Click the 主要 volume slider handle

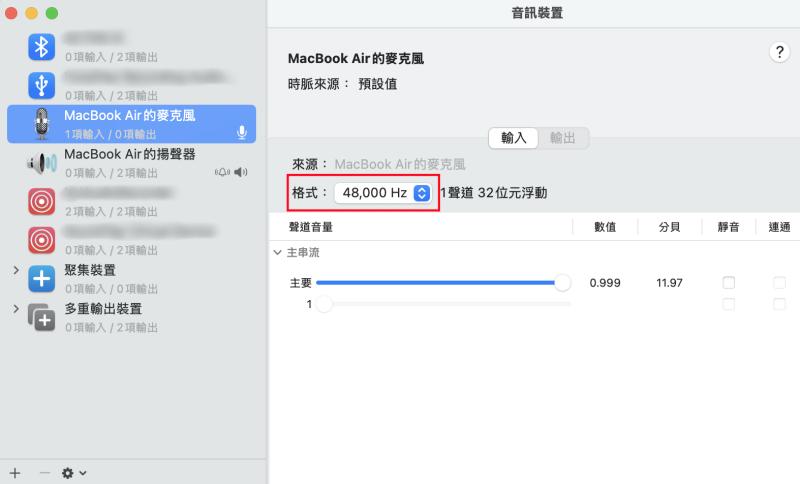562,283
